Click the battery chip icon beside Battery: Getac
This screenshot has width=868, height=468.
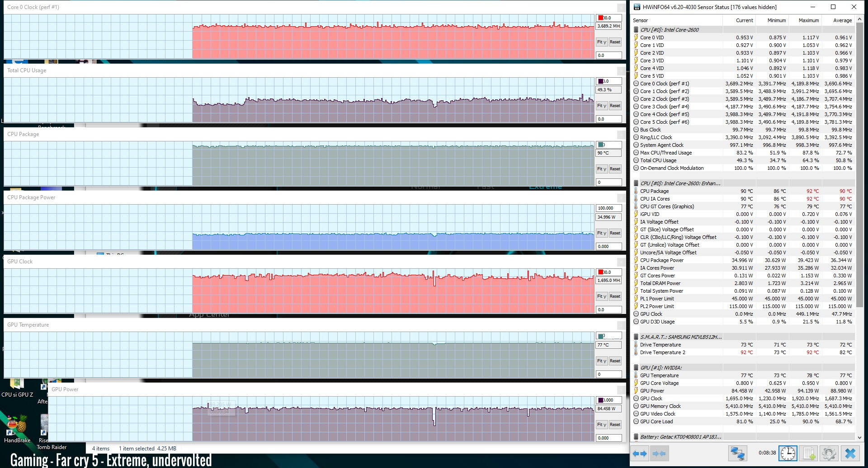(x=636, y=437)
